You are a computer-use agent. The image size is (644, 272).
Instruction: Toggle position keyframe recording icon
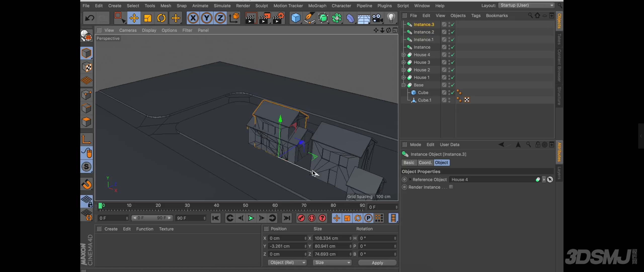point(337,218)
